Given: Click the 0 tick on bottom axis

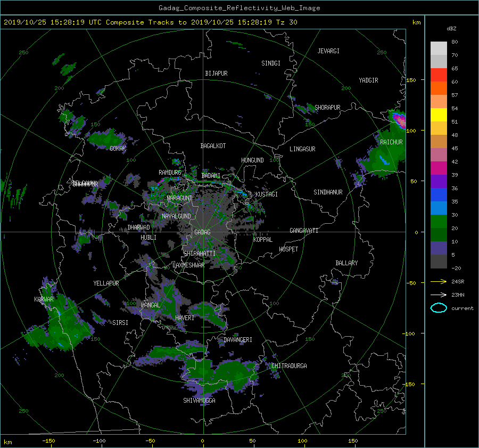Looking at the screenshot, I should pos(202,441).
